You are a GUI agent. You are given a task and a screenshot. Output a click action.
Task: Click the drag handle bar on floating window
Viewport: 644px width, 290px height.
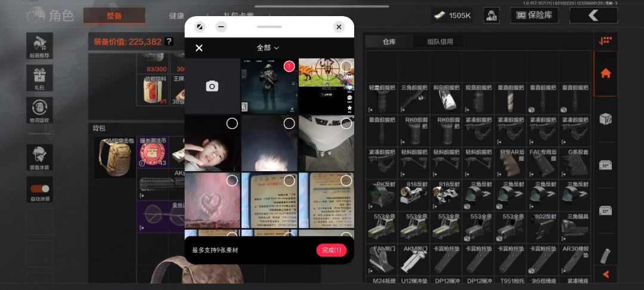point(270,27)
